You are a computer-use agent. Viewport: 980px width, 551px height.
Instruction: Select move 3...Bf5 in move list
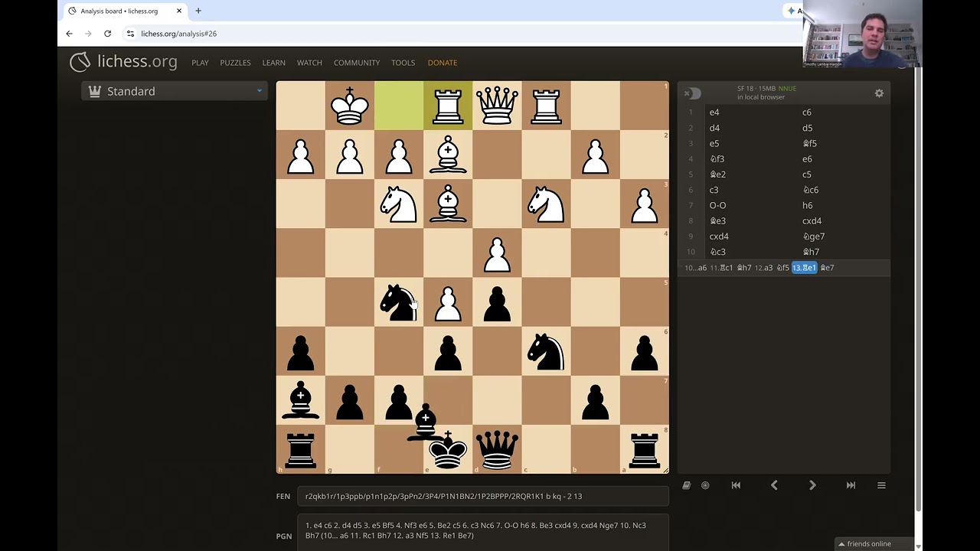coord(844,143)
